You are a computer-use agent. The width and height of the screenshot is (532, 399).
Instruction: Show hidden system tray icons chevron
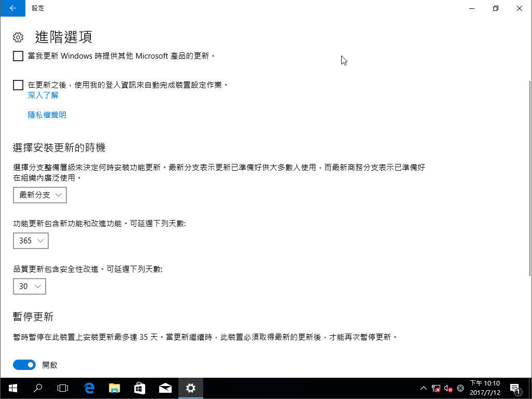[x=423, y=388]
